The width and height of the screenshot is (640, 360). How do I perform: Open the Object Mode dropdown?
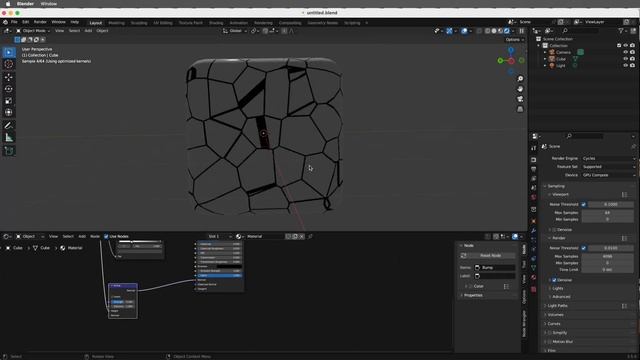(33, 31)
